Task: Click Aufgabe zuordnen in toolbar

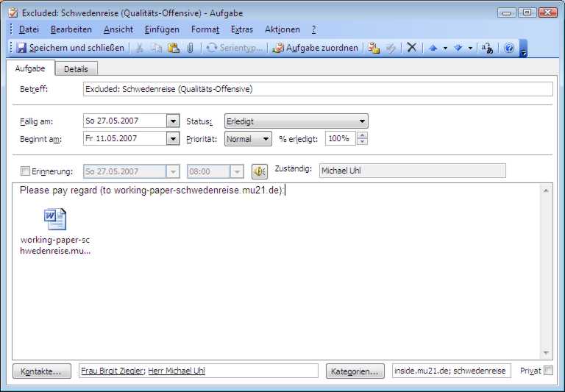Action: point(316,48)
